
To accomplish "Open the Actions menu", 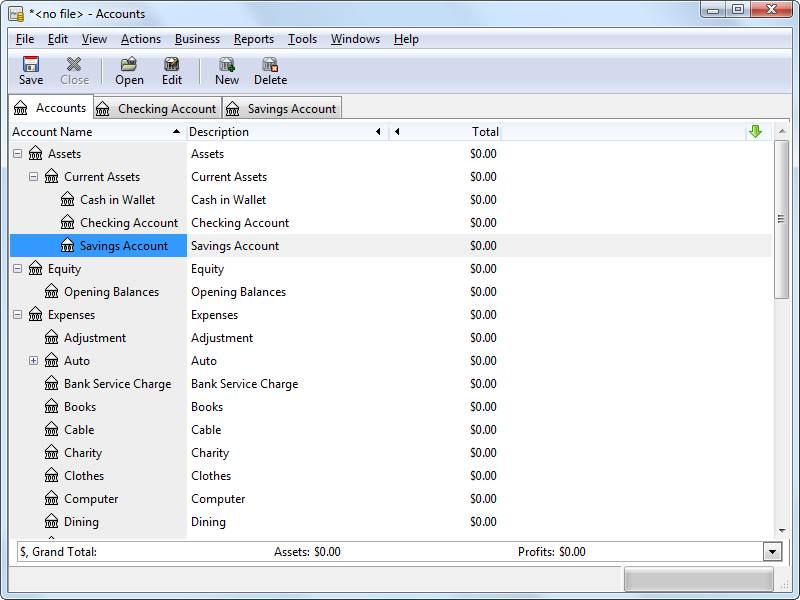I will (x=141, y=39).
